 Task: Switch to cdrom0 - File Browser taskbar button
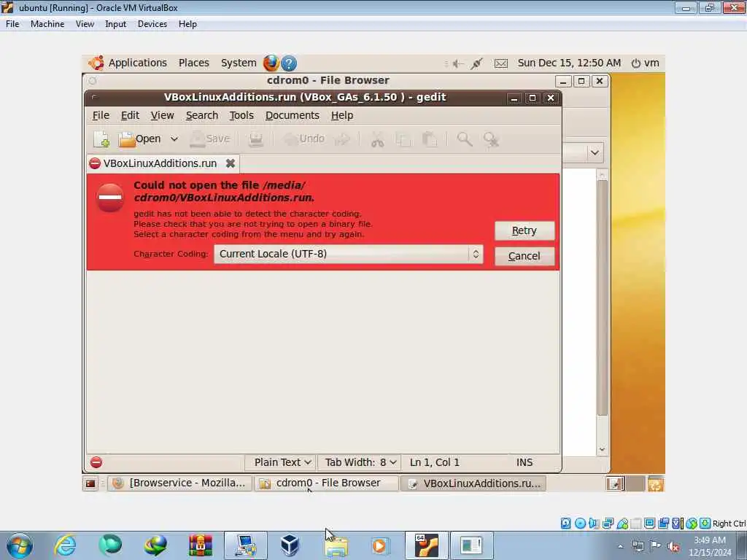[327, 483]
